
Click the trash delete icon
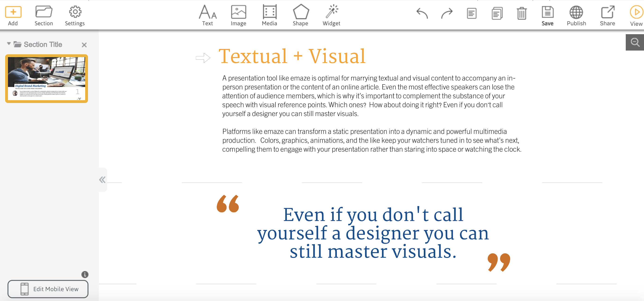(522, 13)
